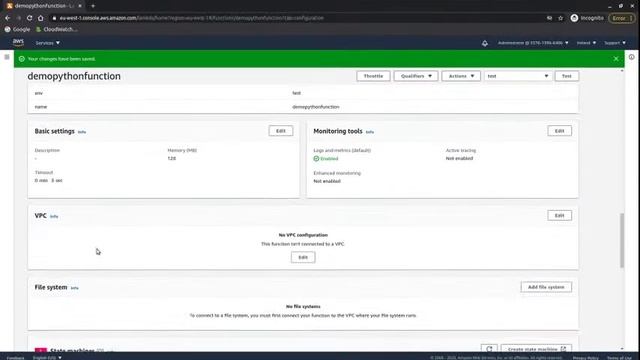Open the Services dropdown menu
The image size is (640, 360).
pos(47,43)
